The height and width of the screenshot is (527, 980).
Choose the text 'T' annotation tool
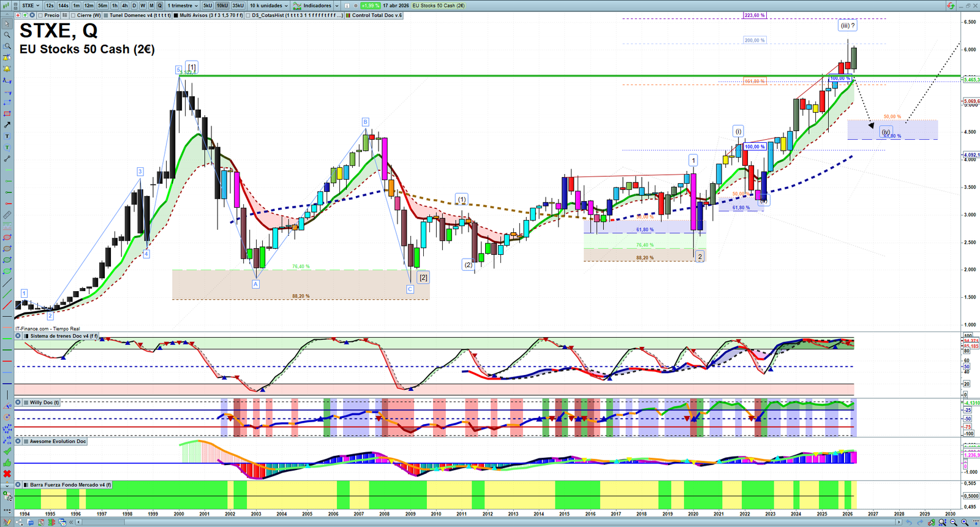point(7,136)
